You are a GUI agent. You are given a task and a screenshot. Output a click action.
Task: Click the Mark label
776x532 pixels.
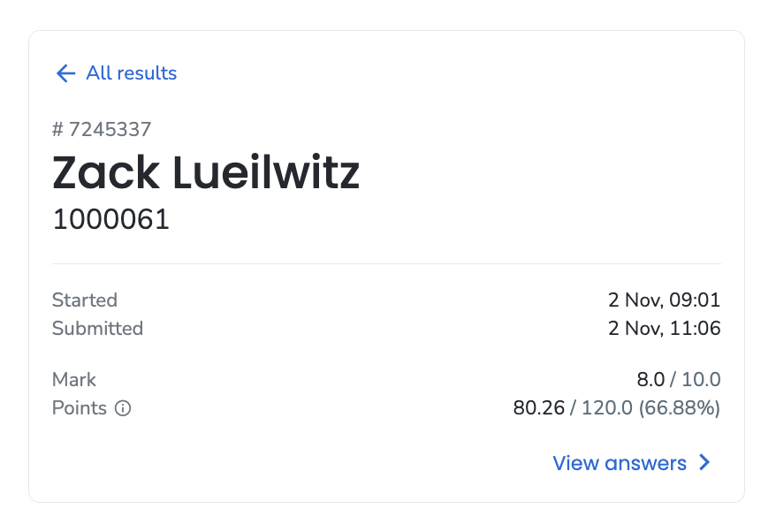tap(73, 380)
